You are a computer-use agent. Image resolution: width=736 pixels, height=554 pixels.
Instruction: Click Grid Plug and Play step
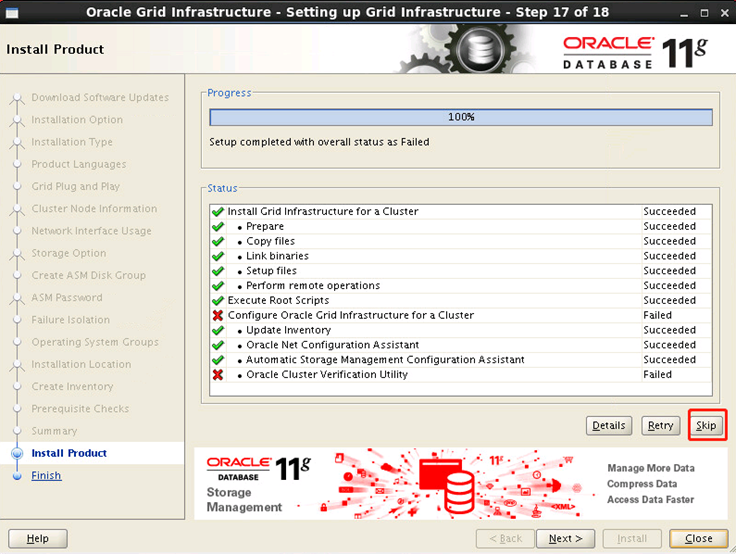point(76,186)
